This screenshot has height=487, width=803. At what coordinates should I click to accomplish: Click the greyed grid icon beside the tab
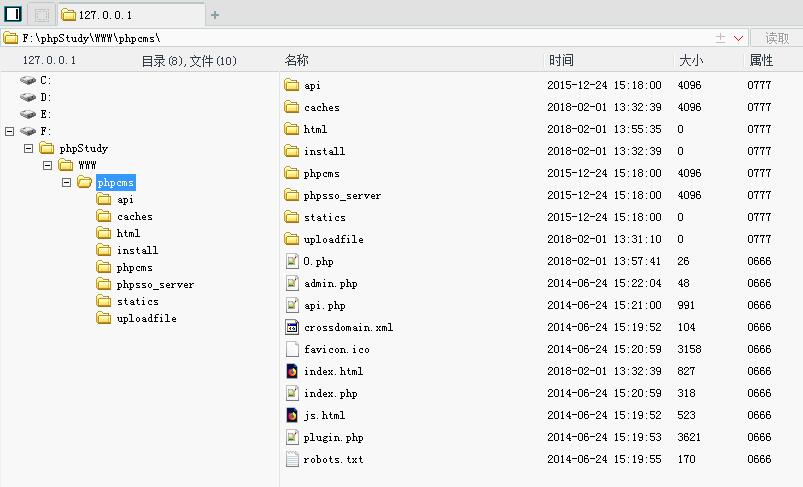click(x=41, y=14)
